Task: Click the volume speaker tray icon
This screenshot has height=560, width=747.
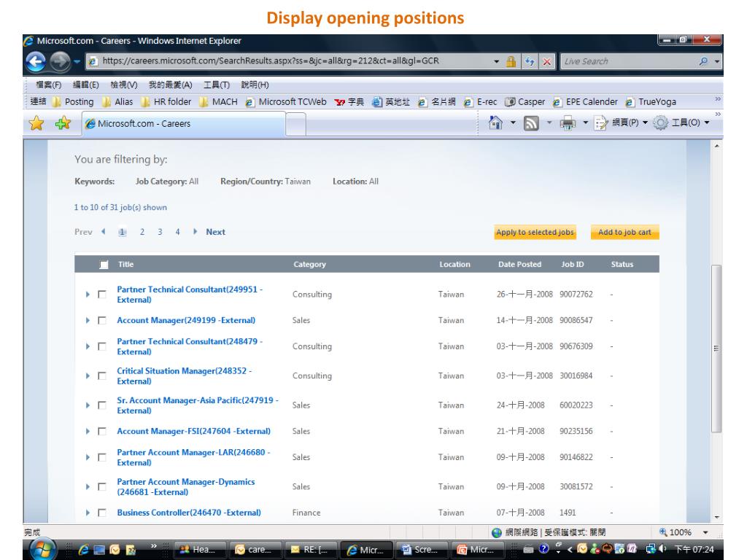Action: pyautogui.click(x=662, y=549)
